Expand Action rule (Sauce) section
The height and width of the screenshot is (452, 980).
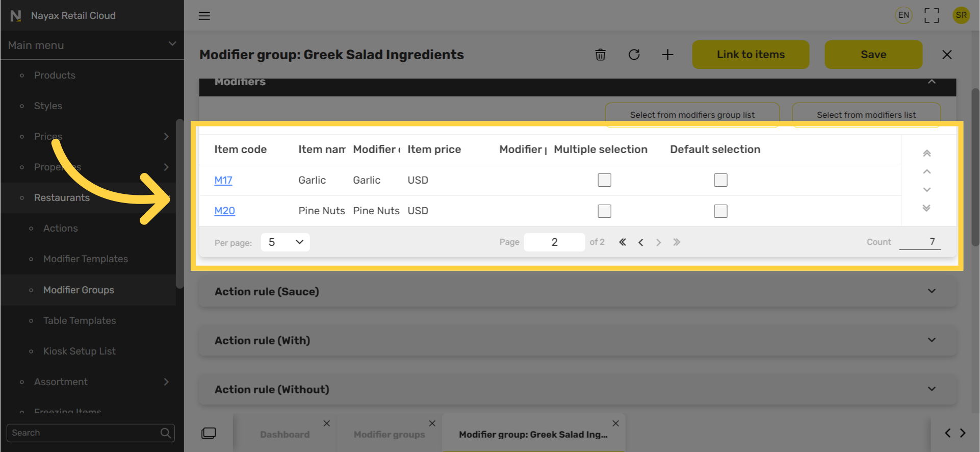click(578, 291)
